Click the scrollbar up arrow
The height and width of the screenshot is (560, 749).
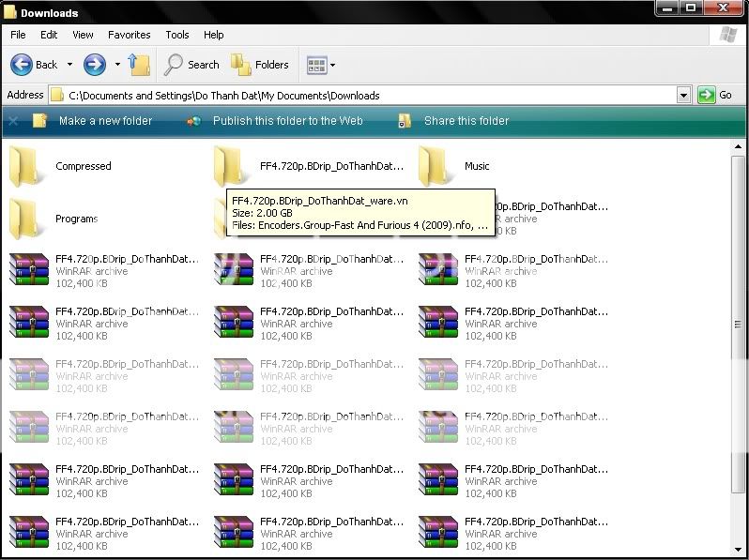738,147
